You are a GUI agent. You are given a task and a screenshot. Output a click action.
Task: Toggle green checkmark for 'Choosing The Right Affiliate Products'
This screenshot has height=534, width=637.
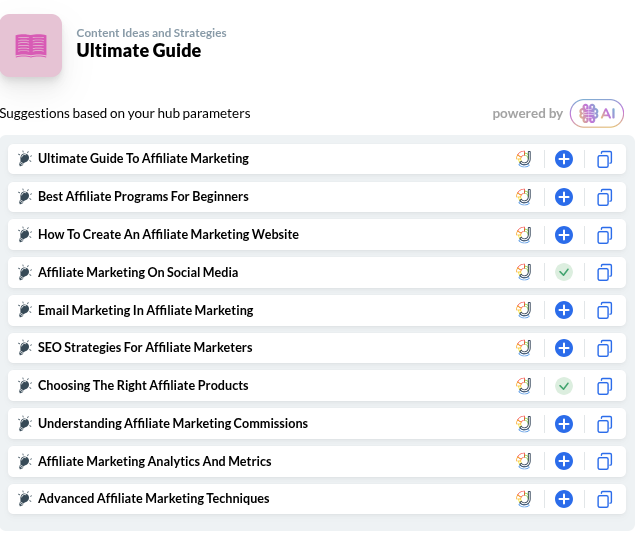(564, 386)
